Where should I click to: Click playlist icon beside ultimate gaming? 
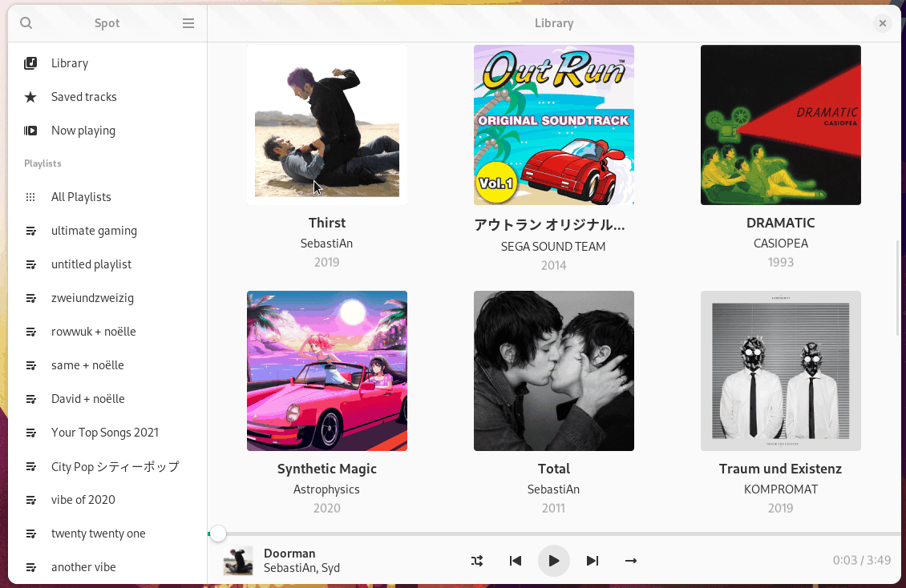pos(30,231)
